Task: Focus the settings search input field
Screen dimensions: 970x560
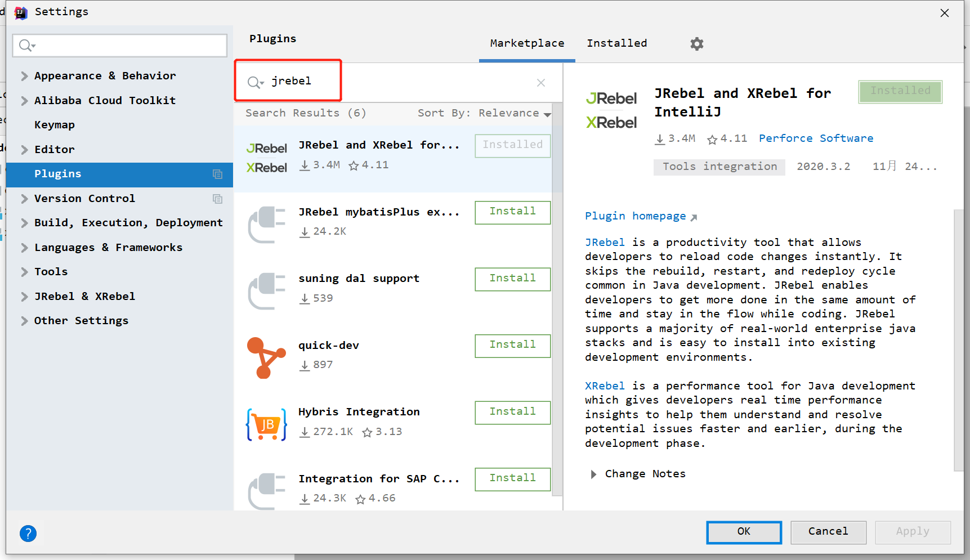Action: pos(120,46)
